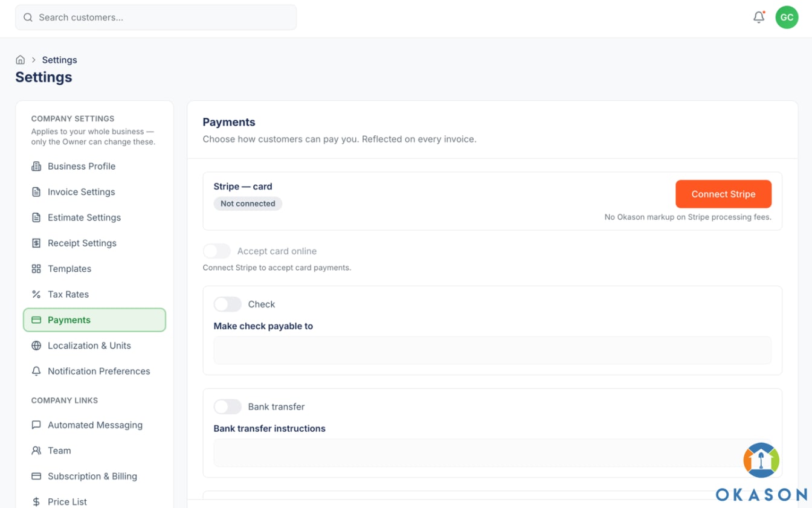The height and width of the screenshot is (508, 812).
Task: Open Estimate Settings section
Action: [94, 217]
